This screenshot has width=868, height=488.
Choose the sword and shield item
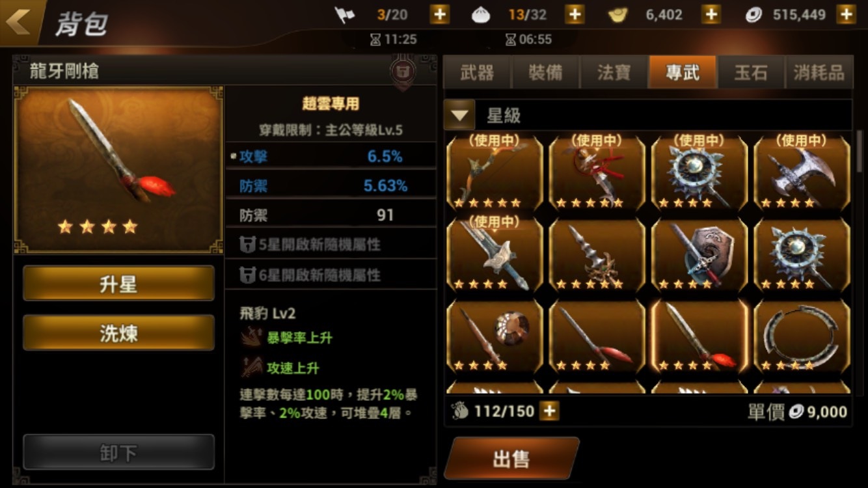(699, 254)
